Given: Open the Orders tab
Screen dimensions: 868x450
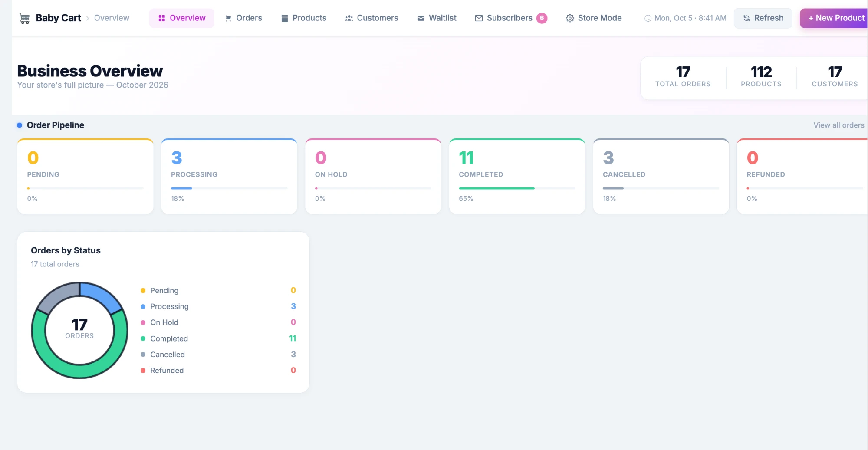Looking at the screenshot, I should coord(243,18).
